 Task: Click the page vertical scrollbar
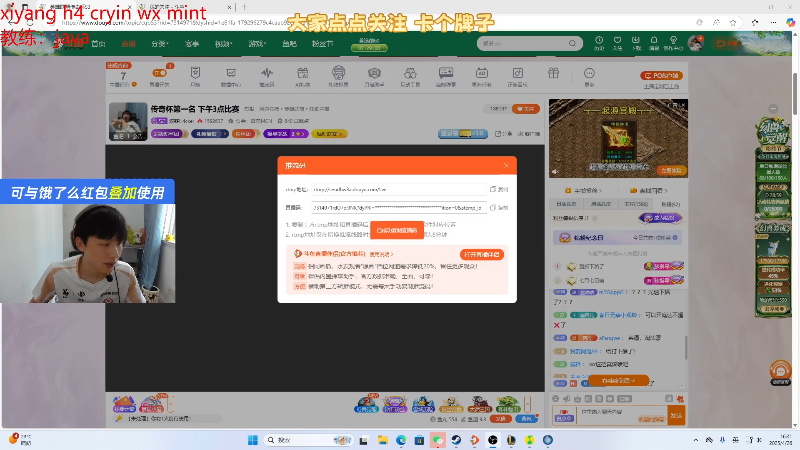point(795,94)
